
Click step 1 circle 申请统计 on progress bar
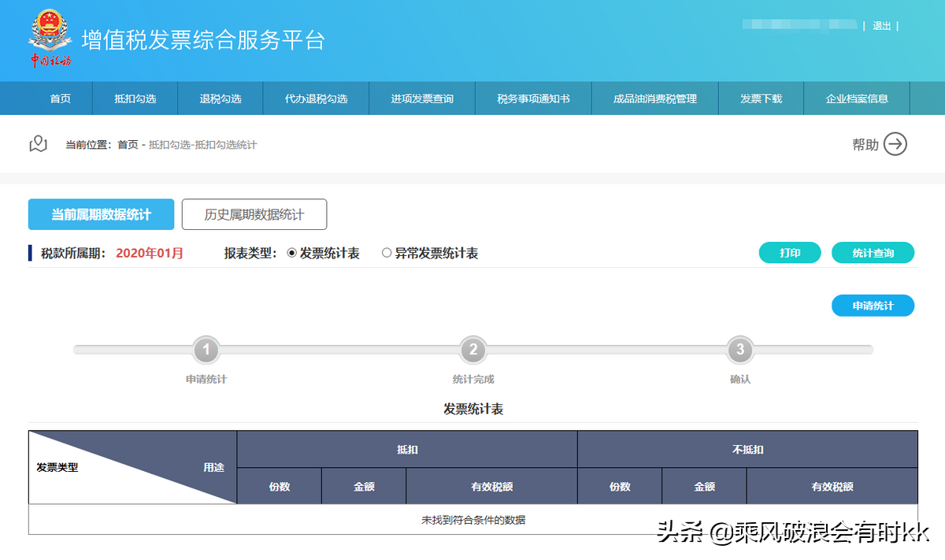tap(206, 350)
